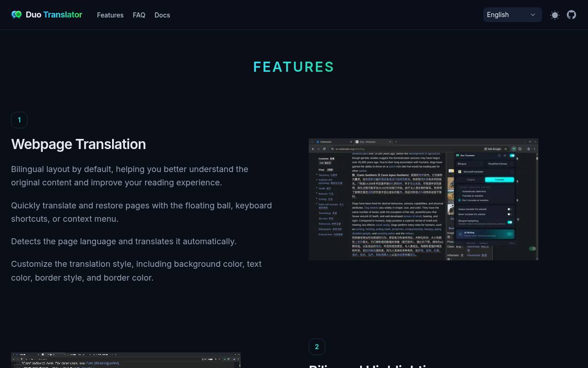Click the partially visible screenshot below section one
This screenshot has height=368, width=588.
(126, 360)
